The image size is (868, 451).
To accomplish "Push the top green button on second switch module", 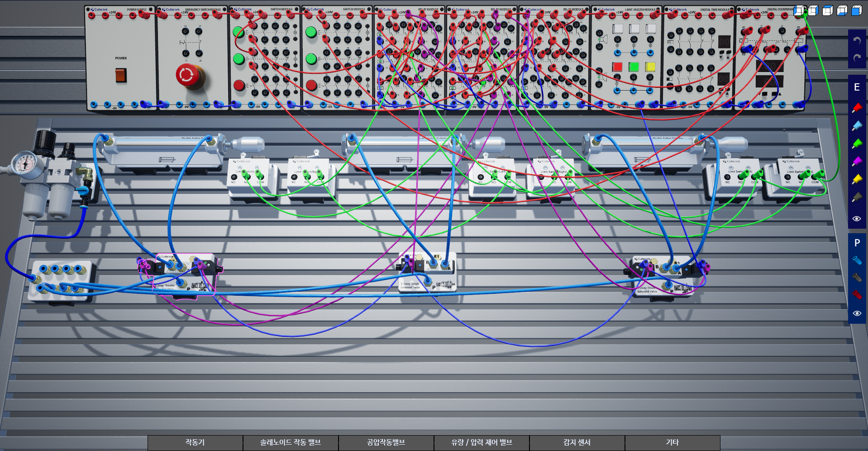I will 311,32.
